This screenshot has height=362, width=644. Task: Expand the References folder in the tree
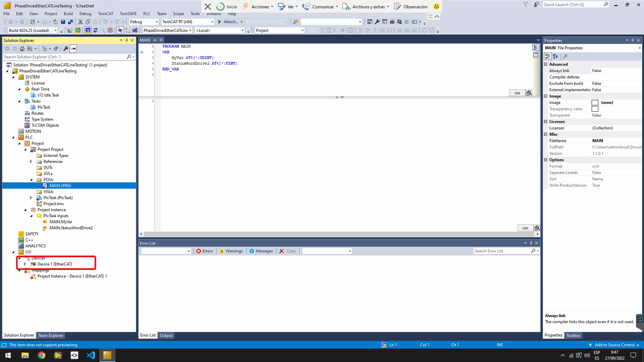click(31, 161)
